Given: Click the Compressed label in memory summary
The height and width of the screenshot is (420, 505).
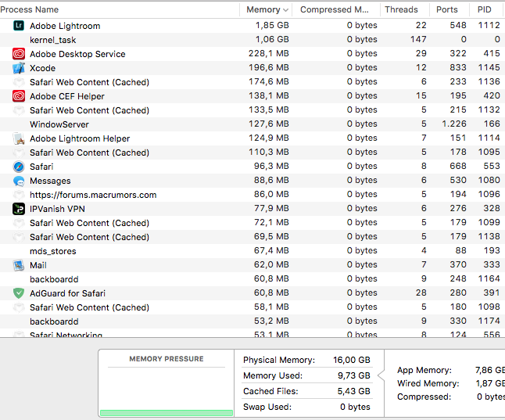Looking at the screenshot, I should pyautogui.click(x=424, y=397).
